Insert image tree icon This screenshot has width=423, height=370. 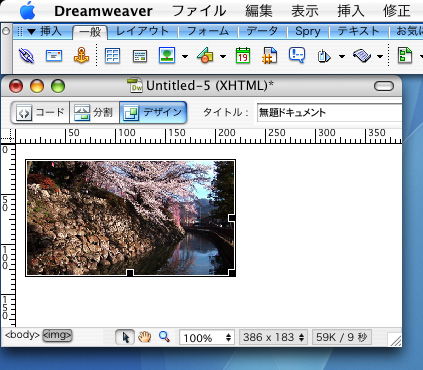(x=167, y=55)
